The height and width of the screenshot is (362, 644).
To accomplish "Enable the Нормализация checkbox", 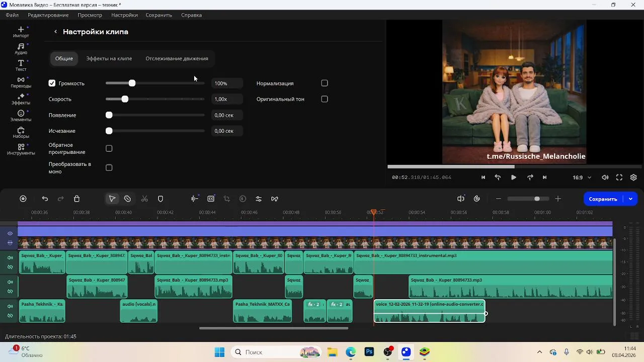I will [325, 83].
